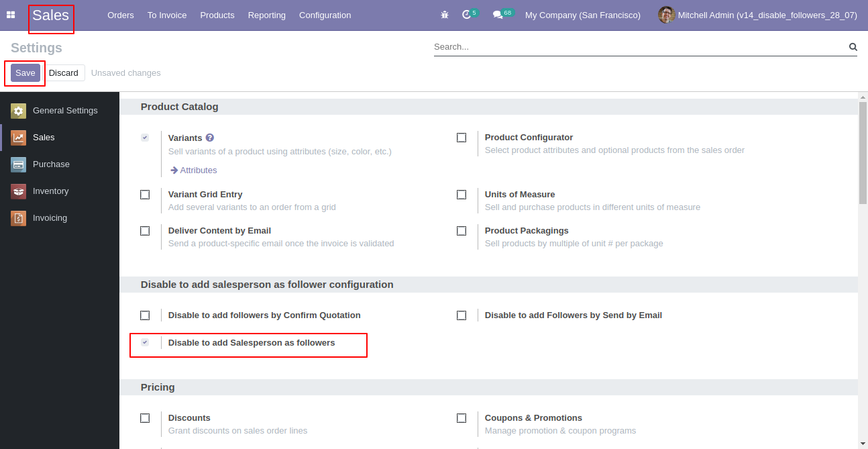
Task: Toggle Disable to add Salesperson as followers
Action: click(x=145, y=342)
